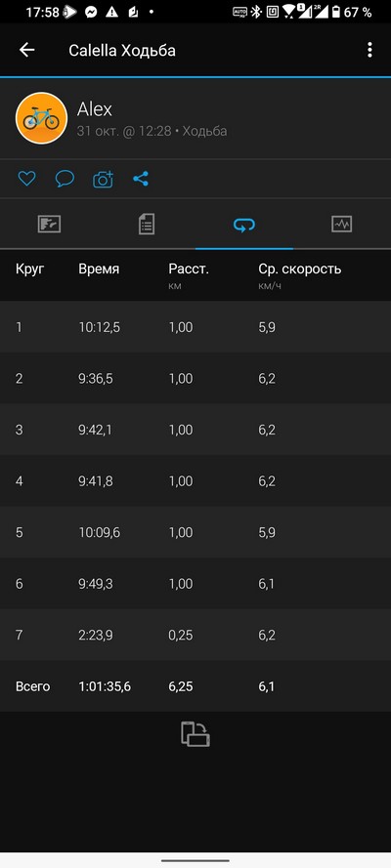The width and height of the screenshot is (391, 868).
Task: Select lap 5 row with 10:09,6
Action: (x=195, y=532)
